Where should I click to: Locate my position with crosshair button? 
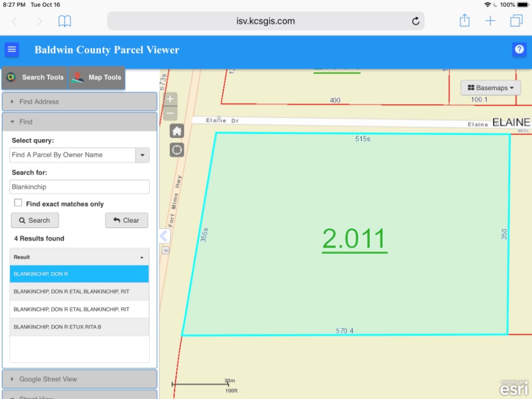[177, 150]
